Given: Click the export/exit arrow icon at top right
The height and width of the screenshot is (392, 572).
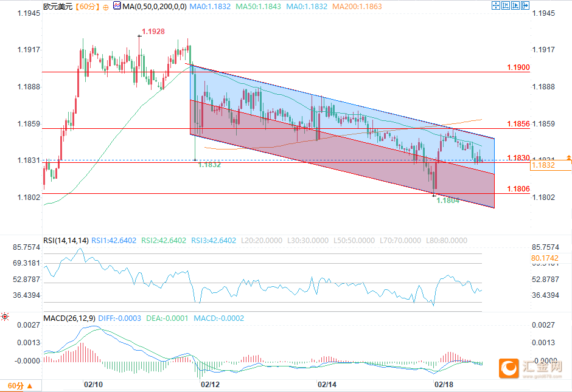Looking at the screenshot, I should tap(525, 5).
